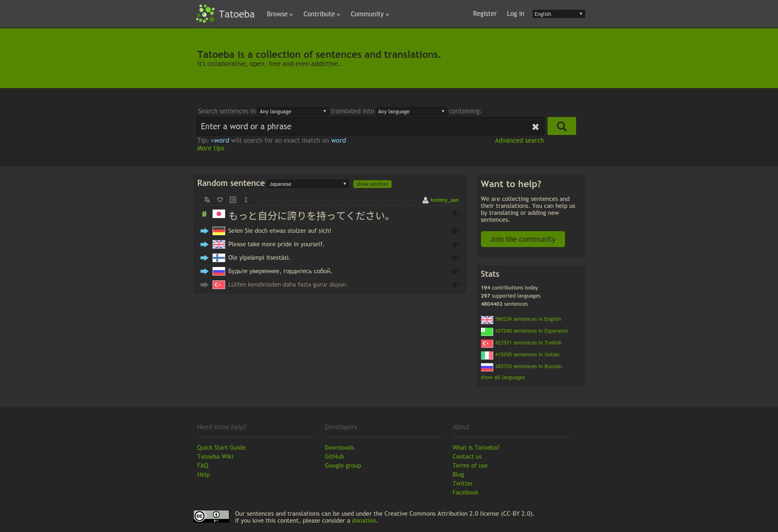Clear the search field with the X icon
Screen dimensions: 778x532
[x=535, y=127]
